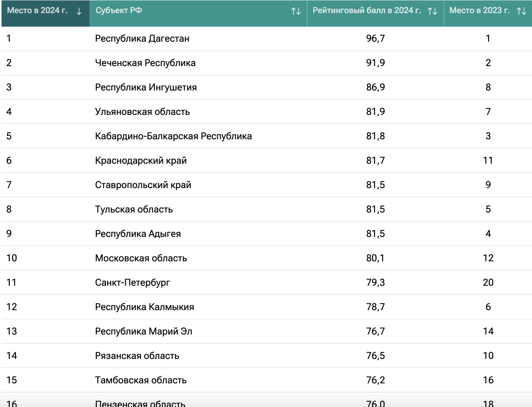This screenshot has height=407, width=532.
Task: Click the Чеченская Республика row name
Action: point(145,63)
